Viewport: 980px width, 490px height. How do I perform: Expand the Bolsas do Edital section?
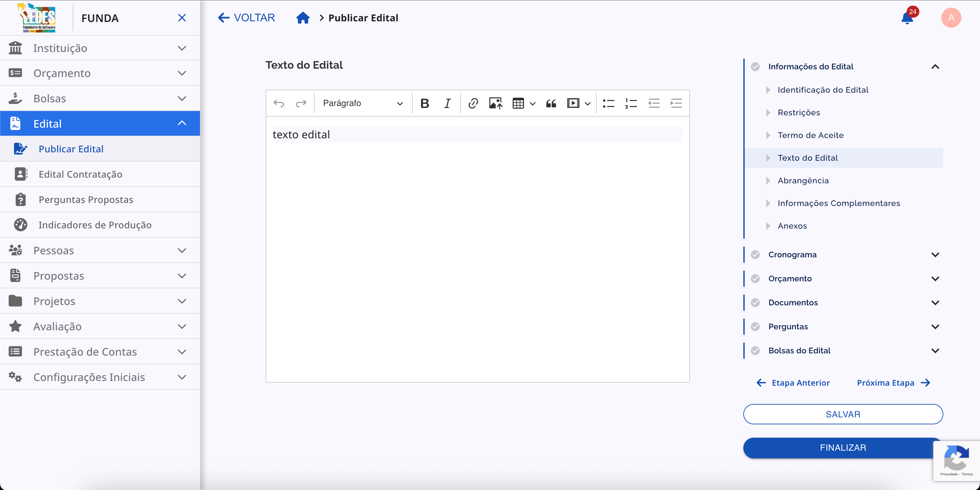coord(936,350)
